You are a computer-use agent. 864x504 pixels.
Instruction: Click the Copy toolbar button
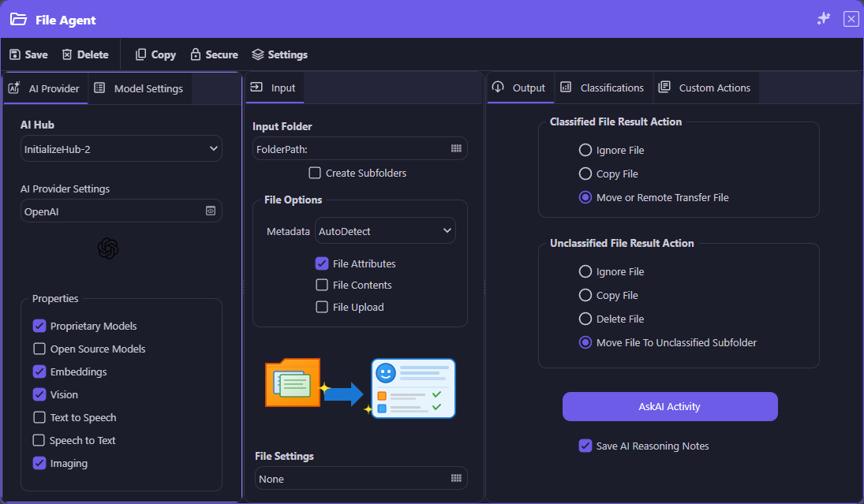tap(156, 54)
